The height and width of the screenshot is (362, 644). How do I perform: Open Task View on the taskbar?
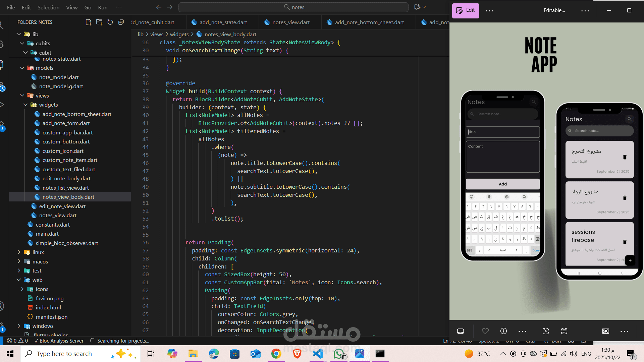click(x=151, y=354)
